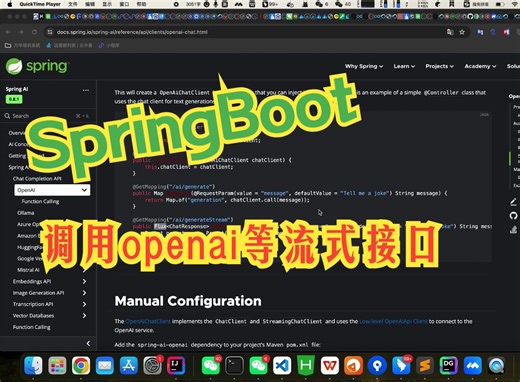Open WeChat with the 6 badge

258,366
